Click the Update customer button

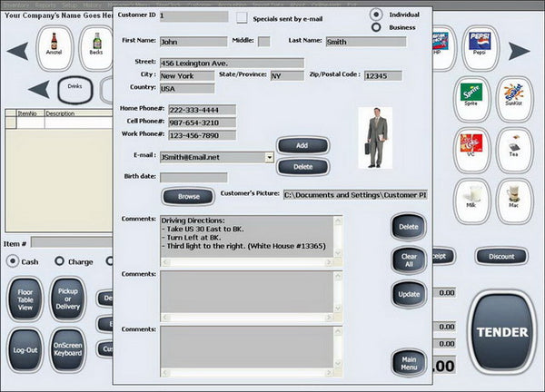point(409,294)
